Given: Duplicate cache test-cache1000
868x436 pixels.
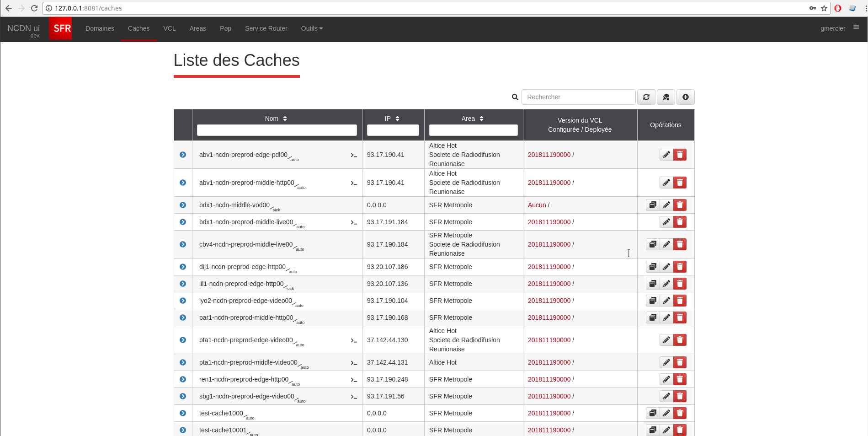Looking at the screenshot, I should point(653,413).
